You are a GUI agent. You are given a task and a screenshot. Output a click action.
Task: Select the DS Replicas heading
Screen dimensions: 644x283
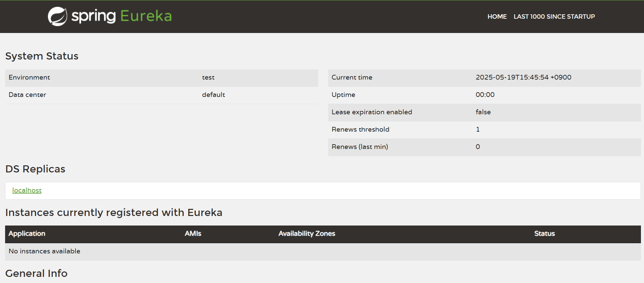tap(35, 169)
